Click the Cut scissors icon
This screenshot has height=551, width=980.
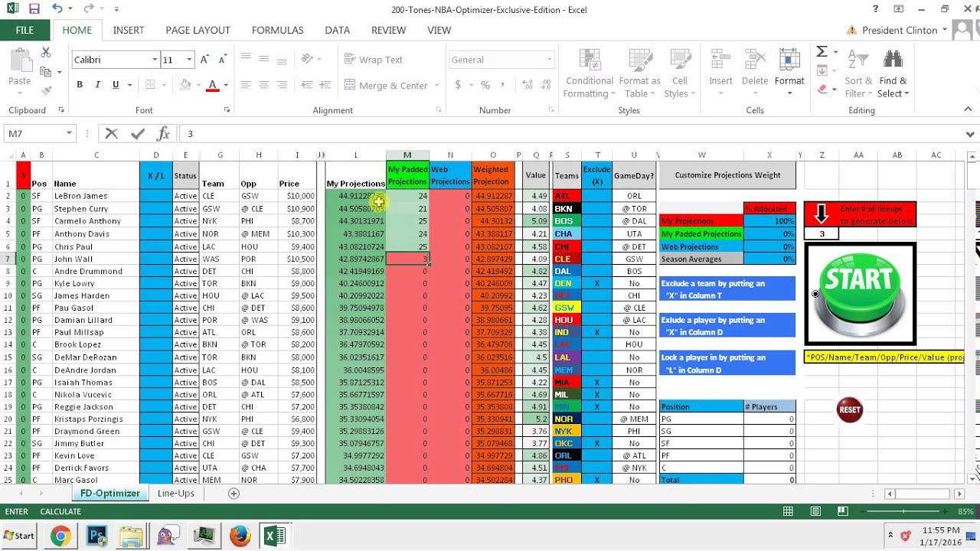(46, 53)
